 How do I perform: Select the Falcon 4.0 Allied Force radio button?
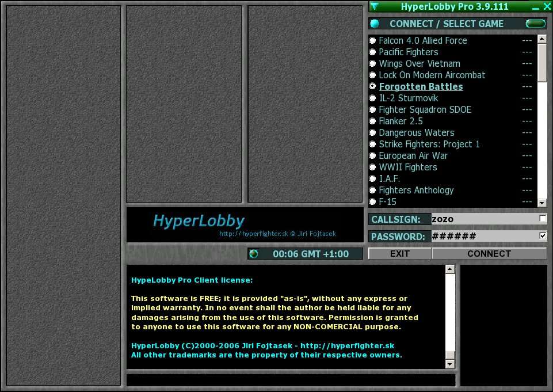coord(372,40)
